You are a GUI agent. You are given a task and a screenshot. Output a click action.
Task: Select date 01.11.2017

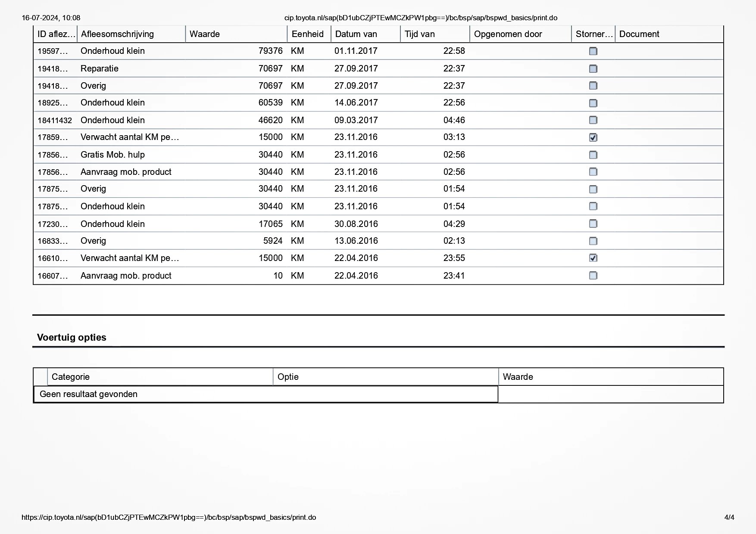point(356,51)
